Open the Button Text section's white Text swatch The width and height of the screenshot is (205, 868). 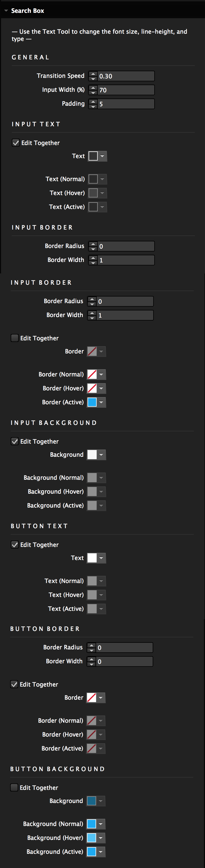pyautogui.click(x=92, y=558)
